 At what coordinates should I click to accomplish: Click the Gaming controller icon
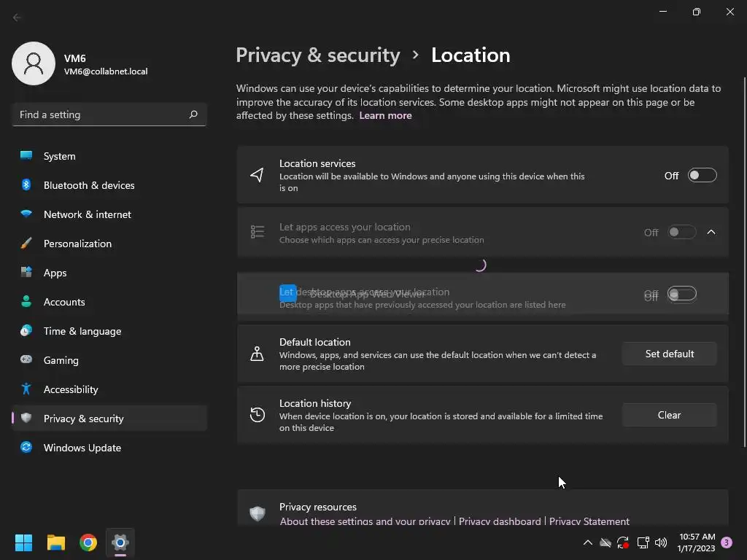26,360
